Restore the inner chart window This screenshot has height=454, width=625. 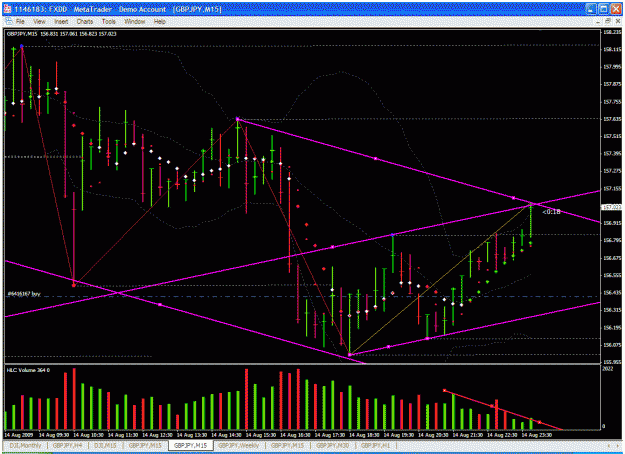(608, 22)
